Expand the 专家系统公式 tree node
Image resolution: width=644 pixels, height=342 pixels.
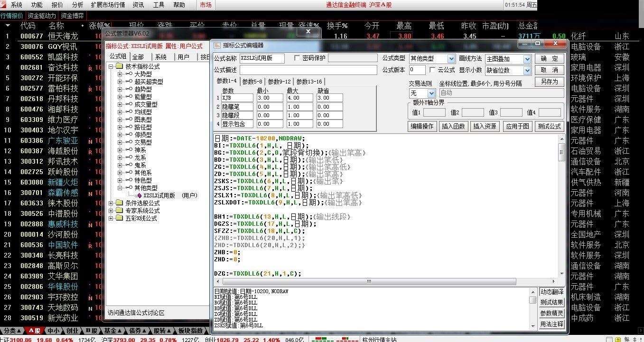tap(112, 211)
